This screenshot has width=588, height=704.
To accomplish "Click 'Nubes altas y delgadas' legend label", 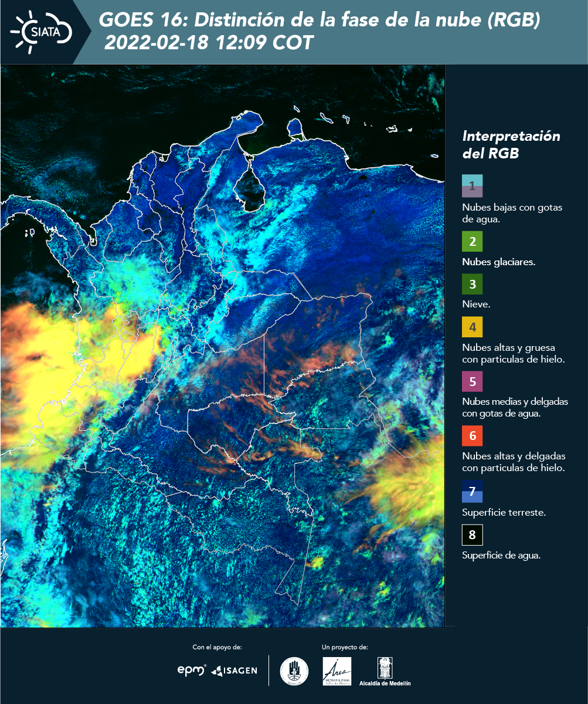I will click(x=514, y=462).
